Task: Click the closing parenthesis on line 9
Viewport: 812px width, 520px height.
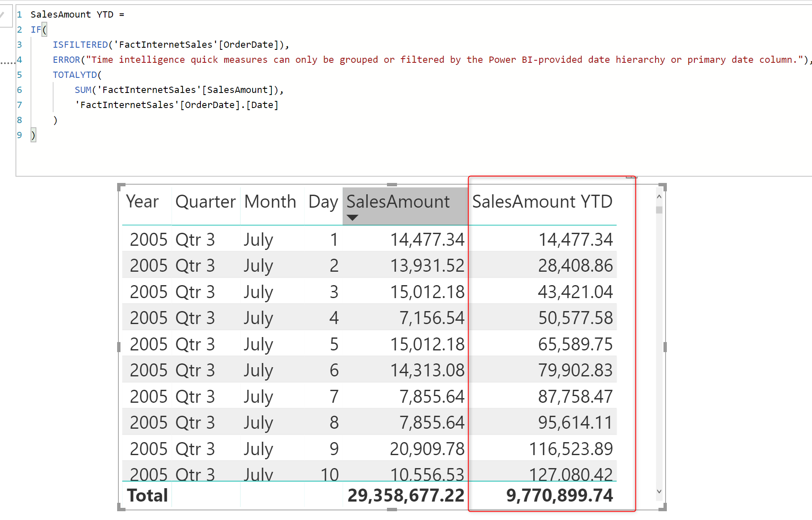Action: point(33,135)
